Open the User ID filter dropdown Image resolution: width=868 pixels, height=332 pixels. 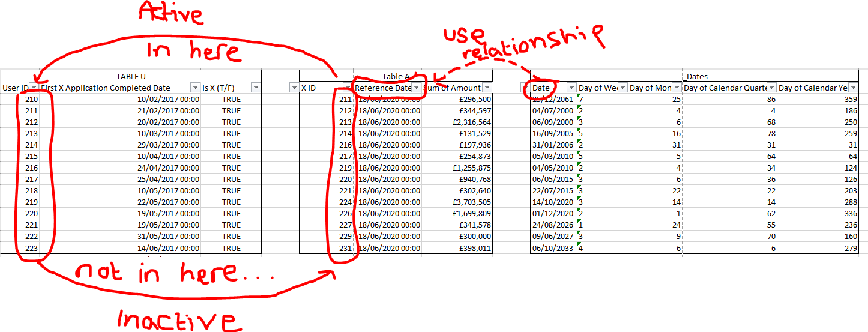(x=34, y=88)
